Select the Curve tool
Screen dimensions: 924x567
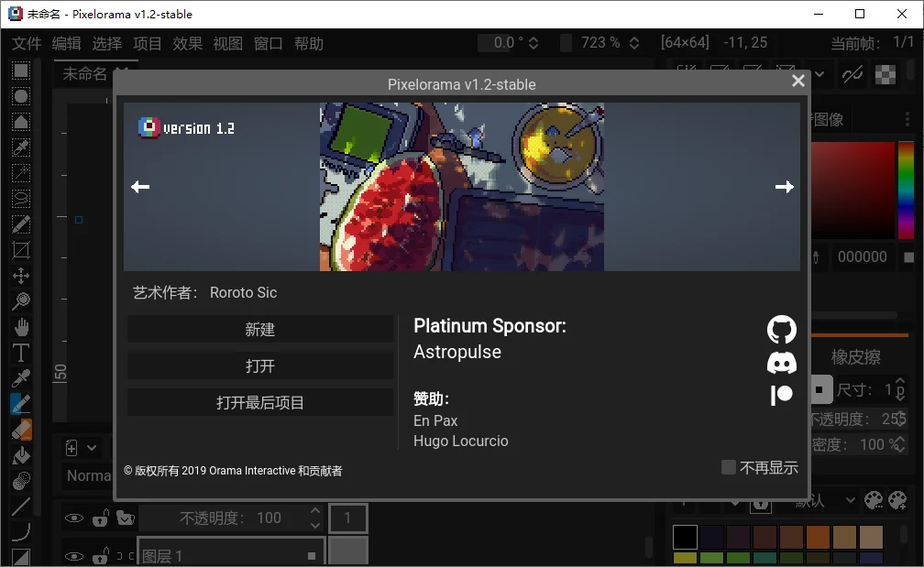tap(20, 531)
